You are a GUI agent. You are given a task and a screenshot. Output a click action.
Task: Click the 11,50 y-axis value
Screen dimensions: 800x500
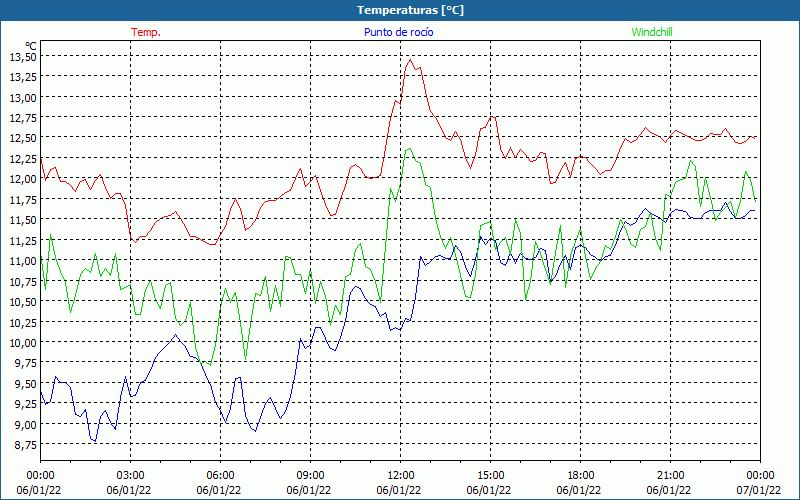[x=23, y=219]
